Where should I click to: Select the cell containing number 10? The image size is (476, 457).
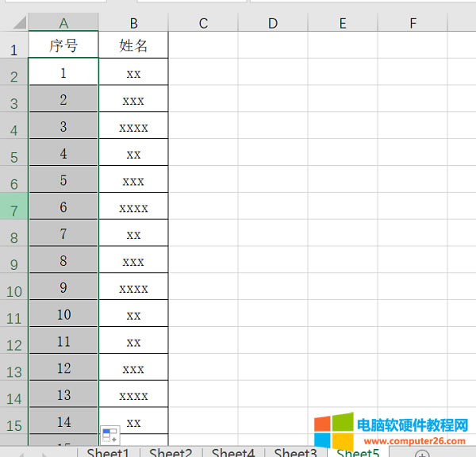click(63, 314)
